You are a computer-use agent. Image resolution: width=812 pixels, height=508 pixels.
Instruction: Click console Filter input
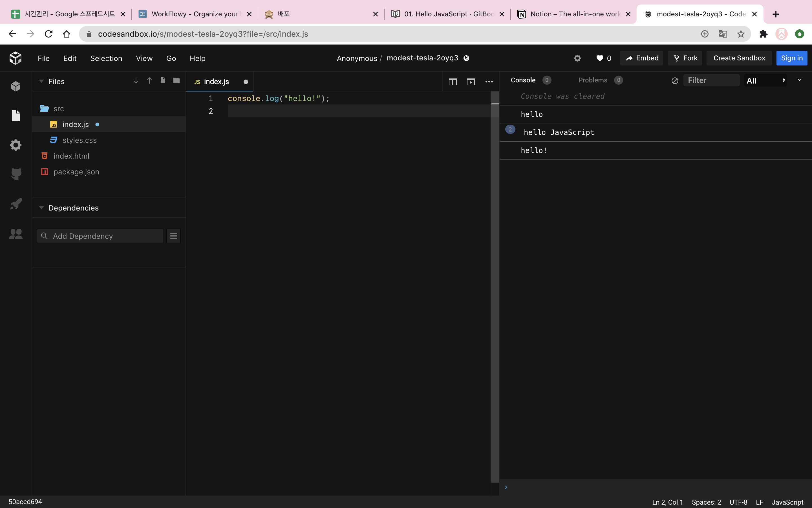(x=711, y=80)
